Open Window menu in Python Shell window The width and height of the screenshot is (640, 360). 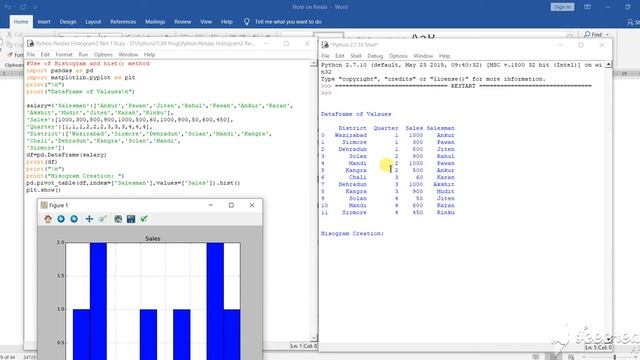(423, 56)
